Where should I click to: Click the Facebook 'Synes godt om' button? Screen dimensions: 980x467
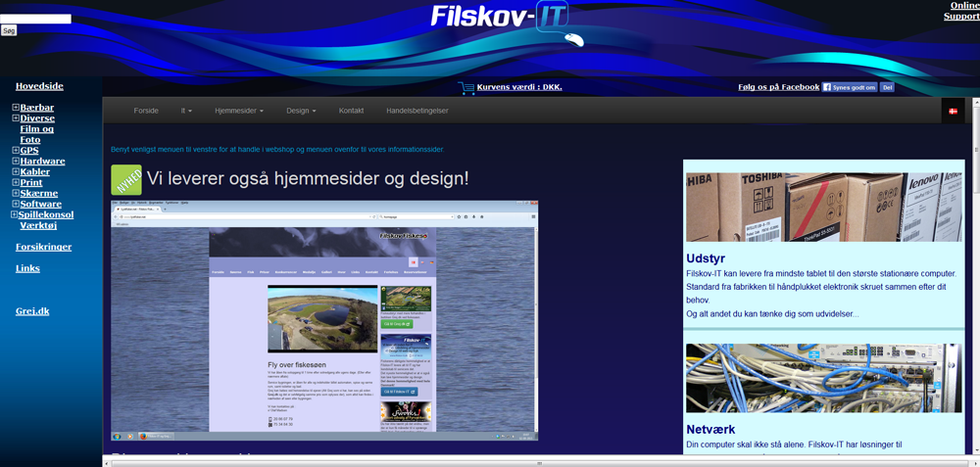click(850, 87)
